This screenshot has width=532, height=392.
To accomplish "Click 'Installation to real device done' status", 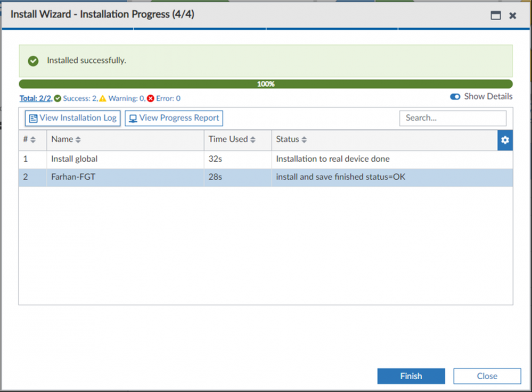I will [x=333, y=159].
